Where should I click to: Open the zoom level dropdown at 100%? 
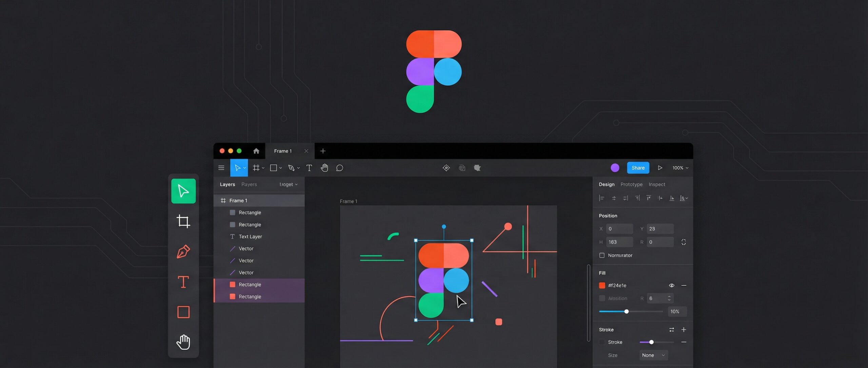(x=679, y=167)
